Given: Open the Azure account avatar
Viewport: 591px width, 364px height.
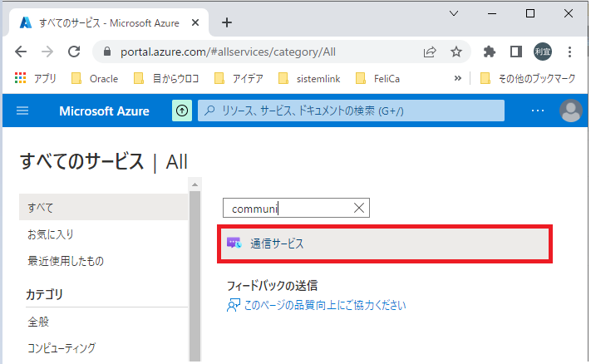Looking at the screenshot, I should pos(571,111).
